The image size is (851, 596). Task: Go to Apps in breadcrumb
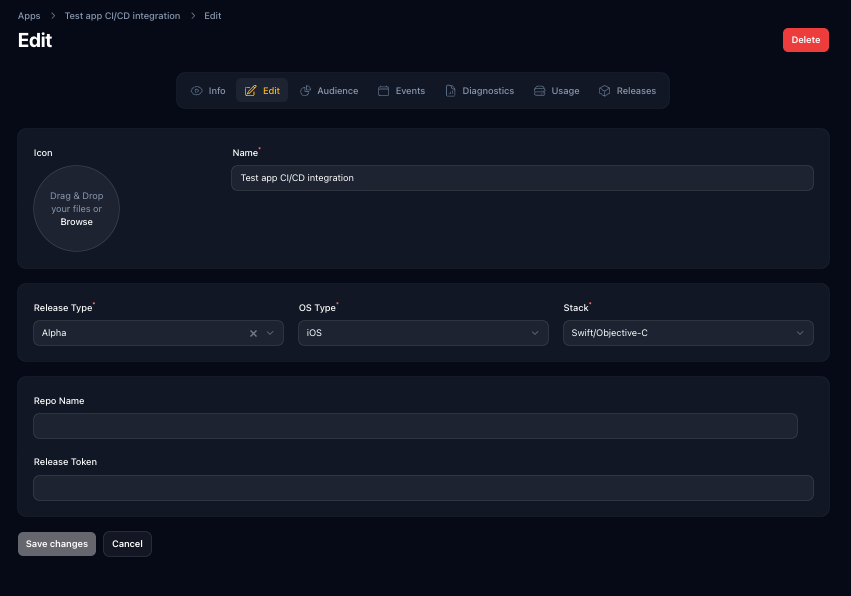click(x=29, y=16)
